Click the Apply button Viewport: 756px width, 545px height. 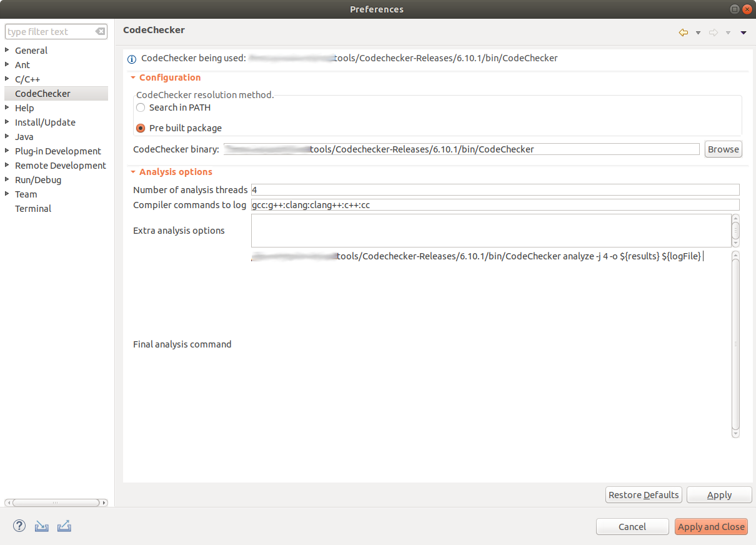click(719, 495)
